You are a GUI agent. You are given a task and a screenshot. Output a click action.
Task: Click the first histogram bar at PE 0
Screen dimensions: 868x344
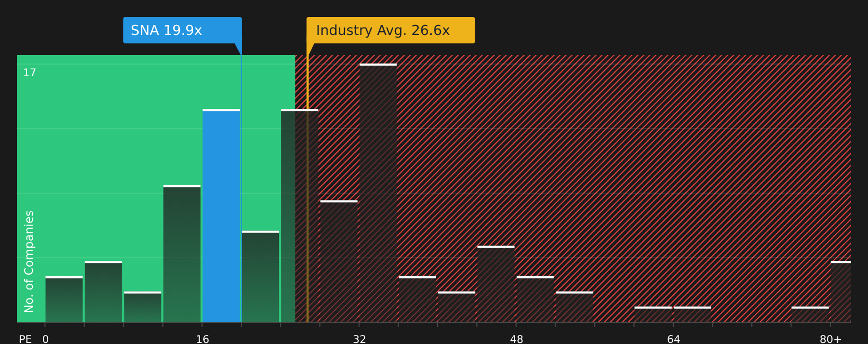(x=64, y=300)
